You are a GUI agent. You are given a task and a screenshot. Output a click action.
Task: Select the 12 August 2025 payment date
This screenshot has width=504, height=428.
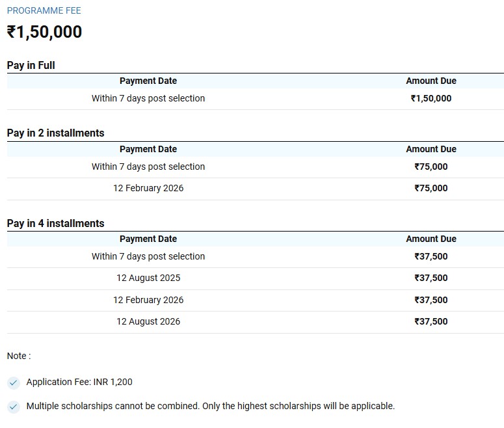pyautogui.click(x=148, y=278)
